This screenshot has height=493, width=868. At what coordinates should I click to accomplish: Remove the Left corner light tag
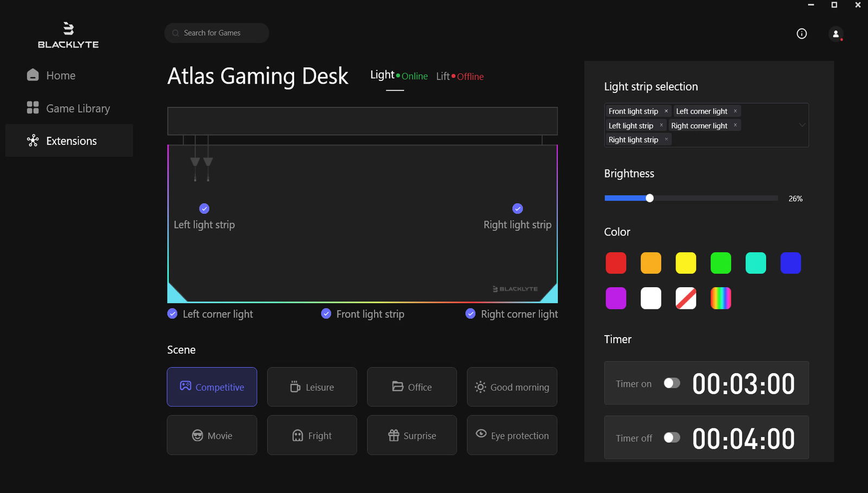pos(735,111)
